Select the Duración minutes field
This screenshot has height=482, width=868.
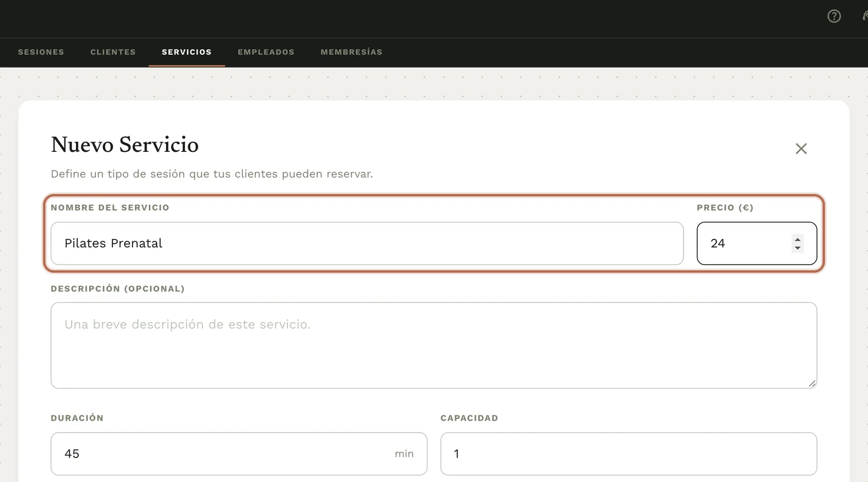coord(239,454)
